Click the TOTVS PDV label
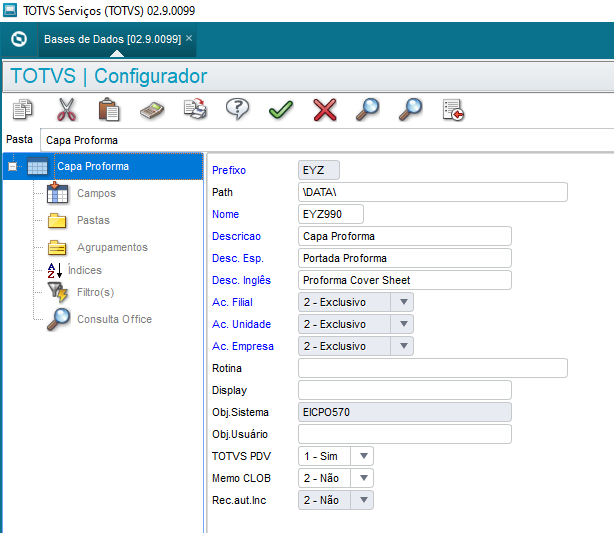The image size is (614, 533). point(241,456)
